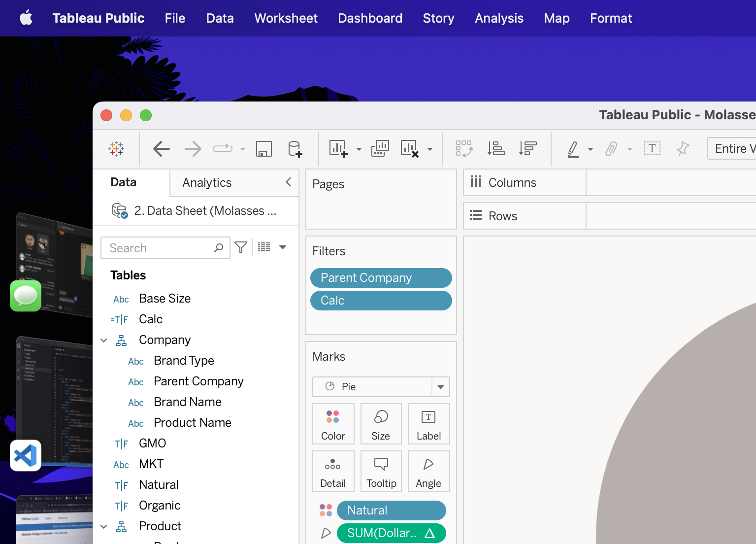Swap rows and columns icon
Screen dimensions: 756x544
[x=464, y=148]
